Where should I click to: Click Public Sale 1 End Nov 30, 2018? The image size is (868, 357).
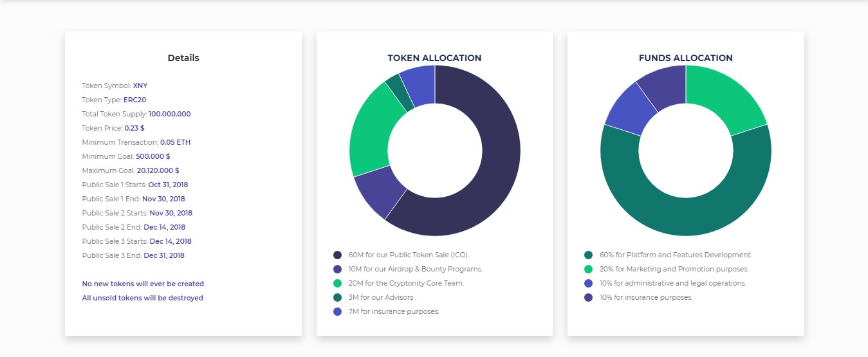coord(133,199)
